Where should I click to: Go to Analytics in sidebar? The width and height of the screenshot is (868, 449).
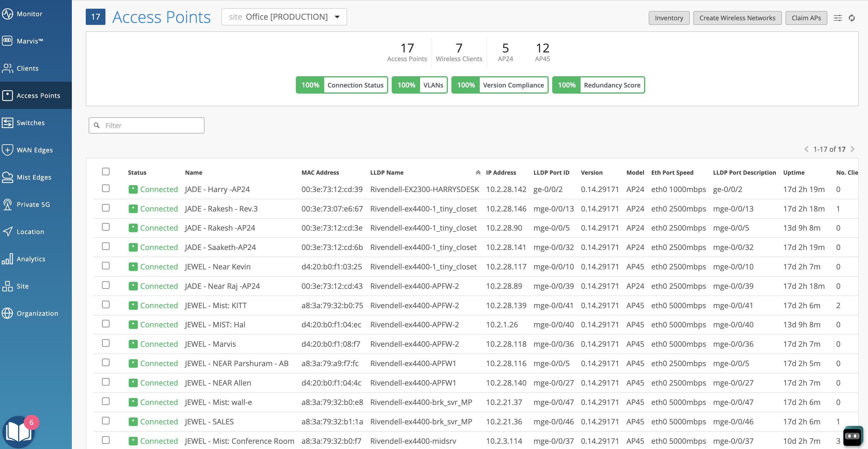[31, 259]
